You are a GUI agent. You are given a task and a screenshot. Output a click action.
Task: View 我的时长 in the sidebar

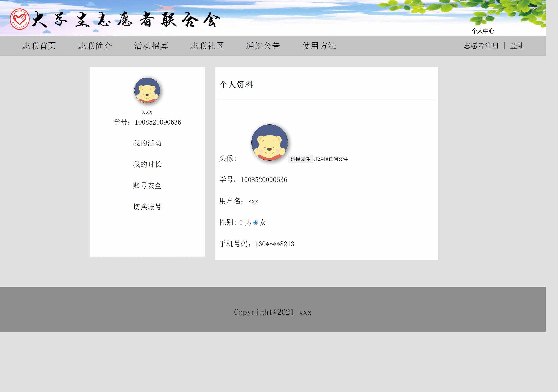147,164
